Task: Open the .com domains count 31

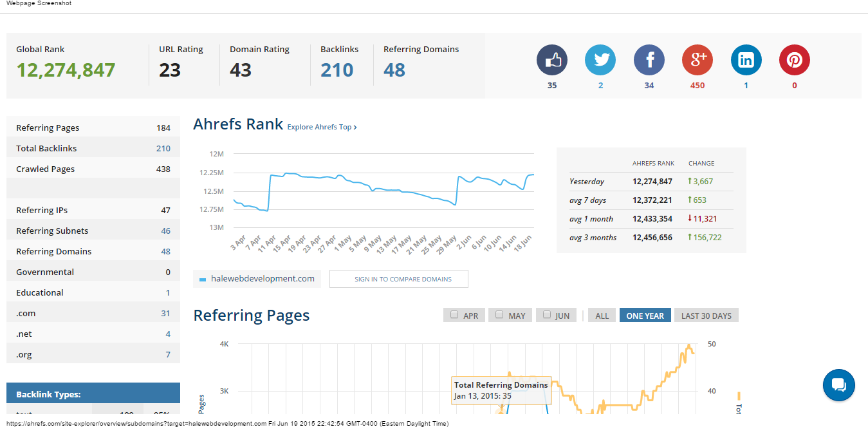Action: (165, 313)
